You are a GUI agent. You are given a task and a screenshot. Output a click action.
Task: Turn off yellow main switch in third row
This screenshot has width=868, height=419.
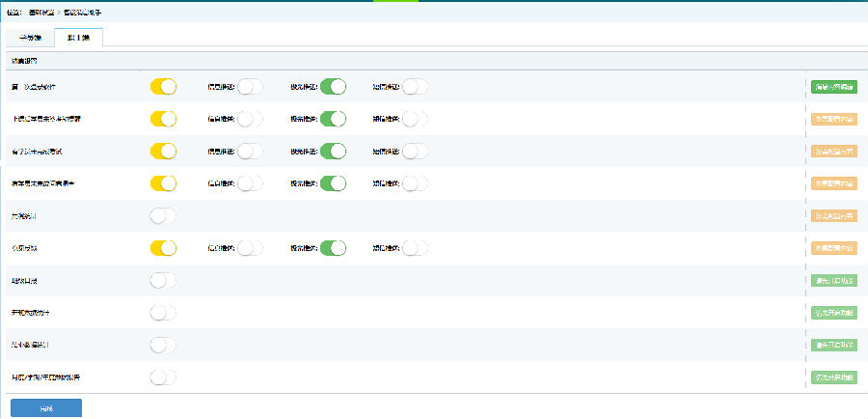click(163, 151)
